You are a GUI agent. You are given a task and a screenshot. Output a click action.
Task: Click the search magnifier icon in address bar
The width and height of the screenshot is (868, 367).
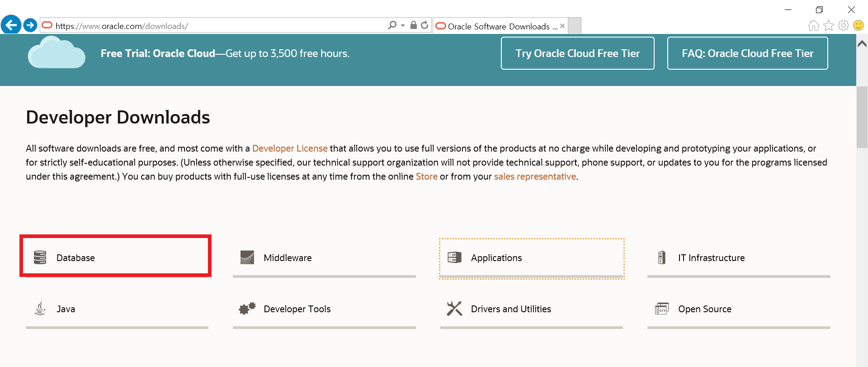click(392, 25)
